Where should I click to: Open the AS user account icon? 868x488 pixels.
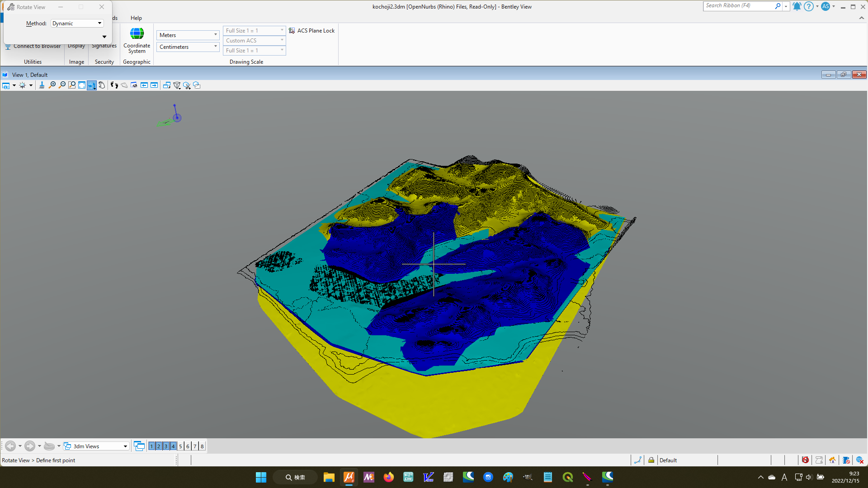826,6
